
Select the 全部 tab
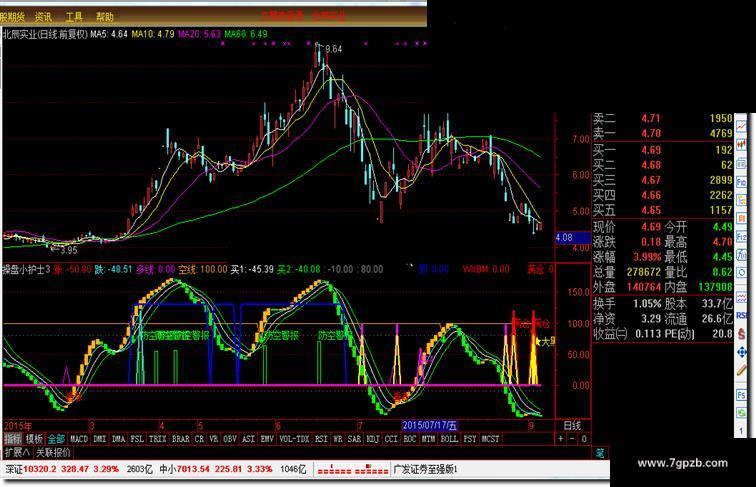click(56, 439)
